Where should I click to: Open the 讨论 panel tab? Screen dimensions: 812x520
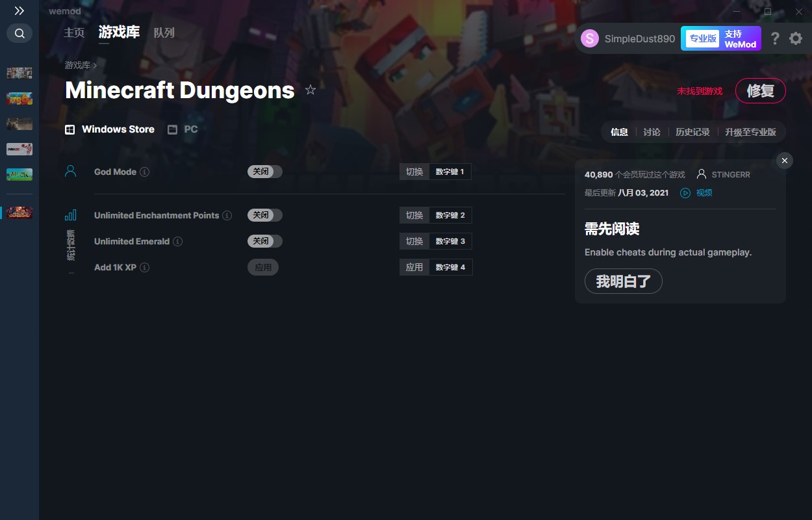click(652, 132)
